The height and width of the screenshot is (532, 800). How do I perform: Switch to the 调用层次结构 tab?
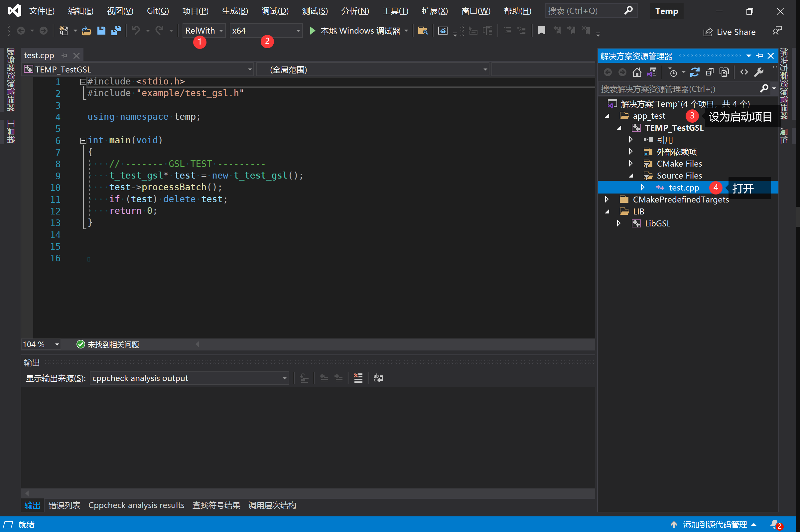tap(272, 505)
